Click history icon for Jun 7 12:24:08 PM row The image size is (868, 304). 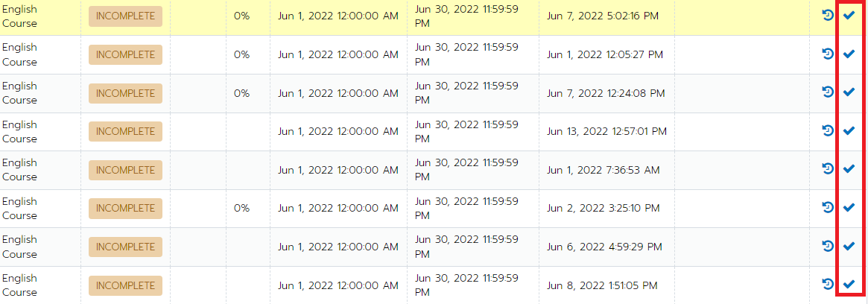829,92
